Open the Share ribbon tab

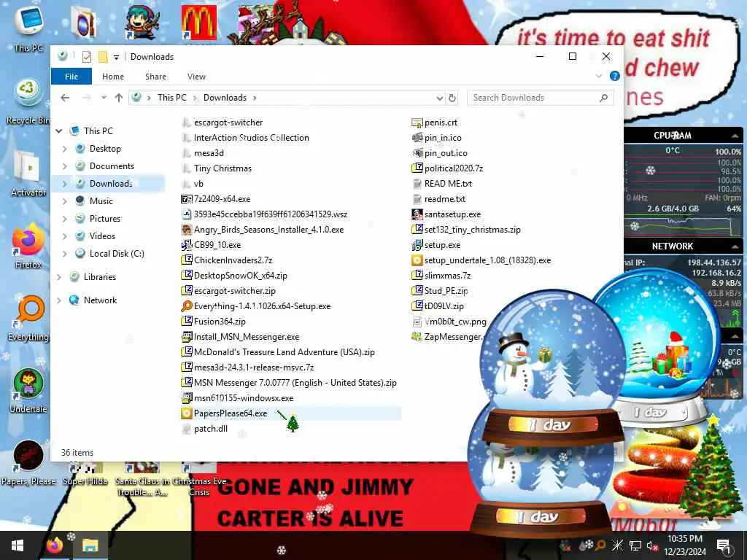pos(156,76)
